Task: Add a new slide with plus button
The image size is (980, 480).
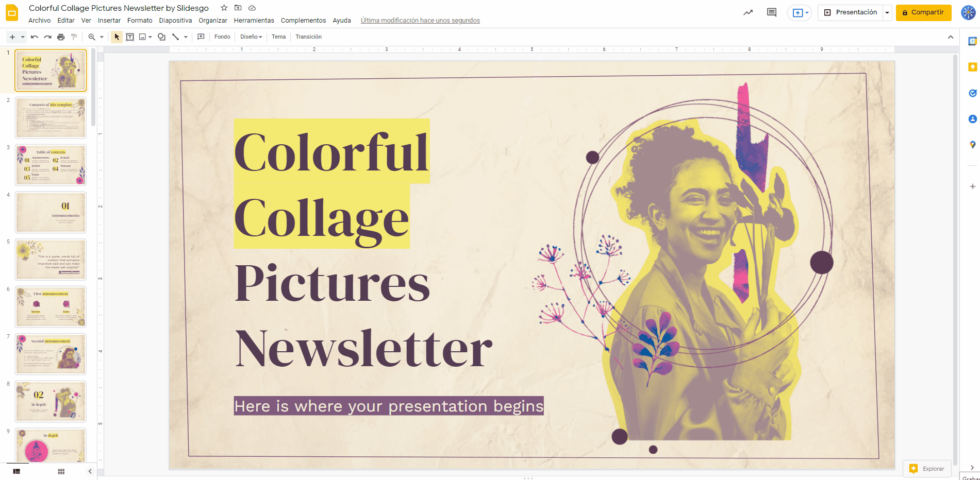Action: [x=12, y=37]
